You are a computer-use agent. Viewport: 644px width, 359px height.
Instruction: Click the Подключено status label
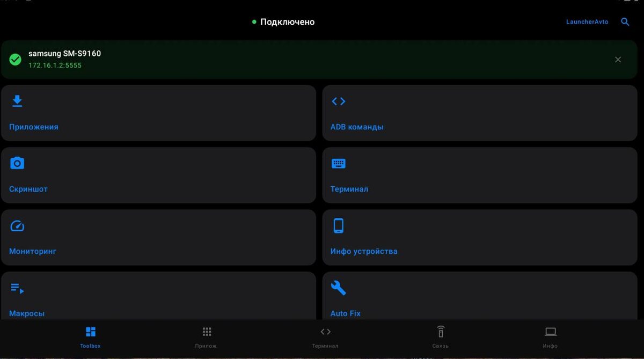point(287,22)
